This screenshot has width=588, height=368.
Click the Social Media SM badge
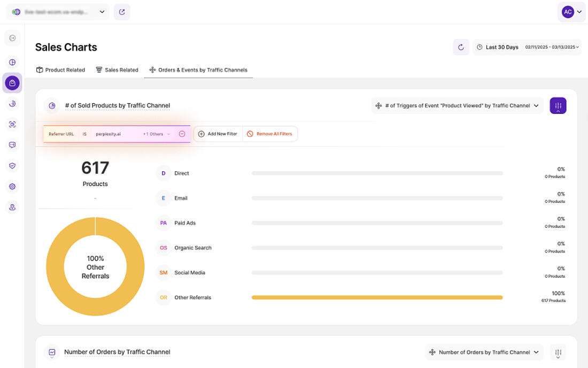(x=164, y=273)
